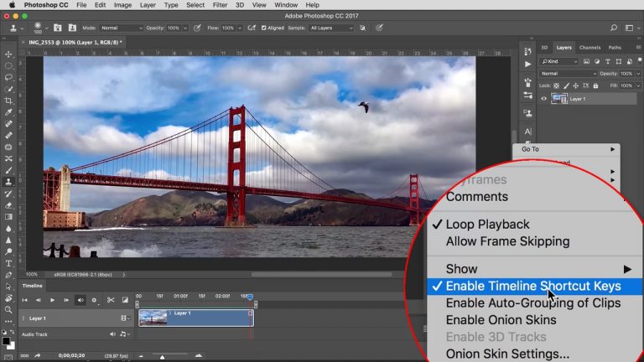Expand Layer 1 track in Timeline
Screen dimensions: 644x362
coord(23,318)
